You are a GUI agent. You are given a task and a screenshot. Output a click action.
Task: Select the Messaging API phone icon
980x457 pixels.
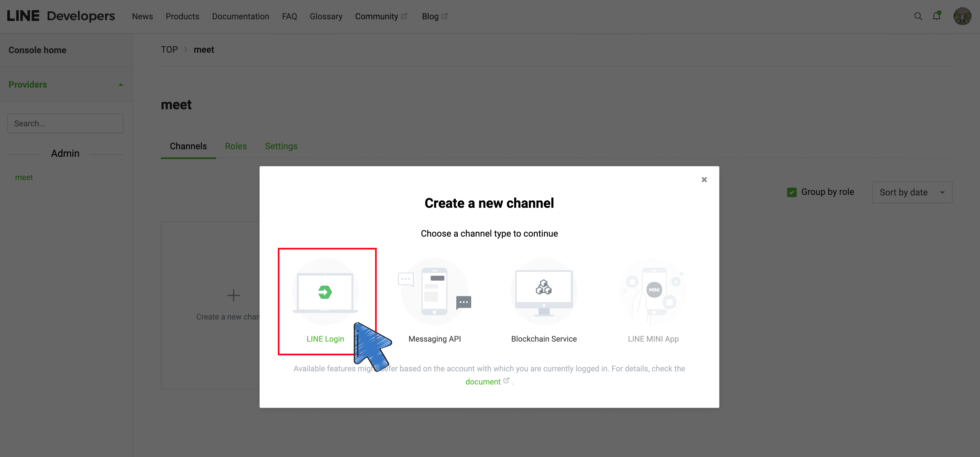coord(434,292)
